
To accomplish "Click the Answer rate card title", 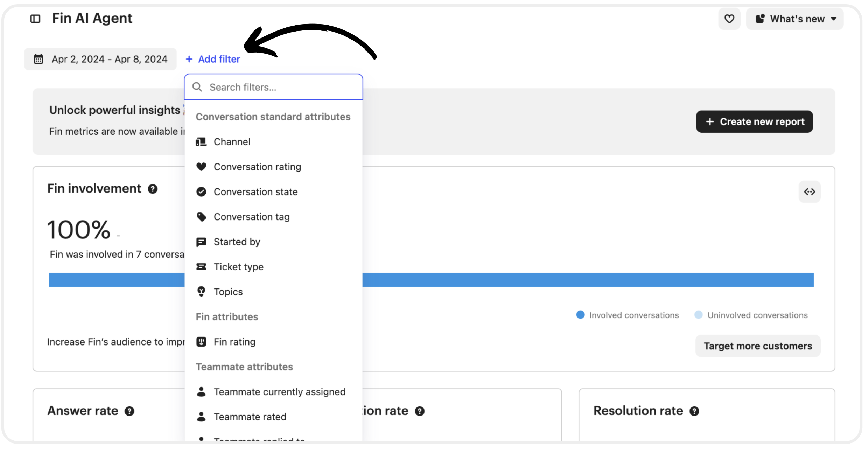I will [x=83, y=411].
